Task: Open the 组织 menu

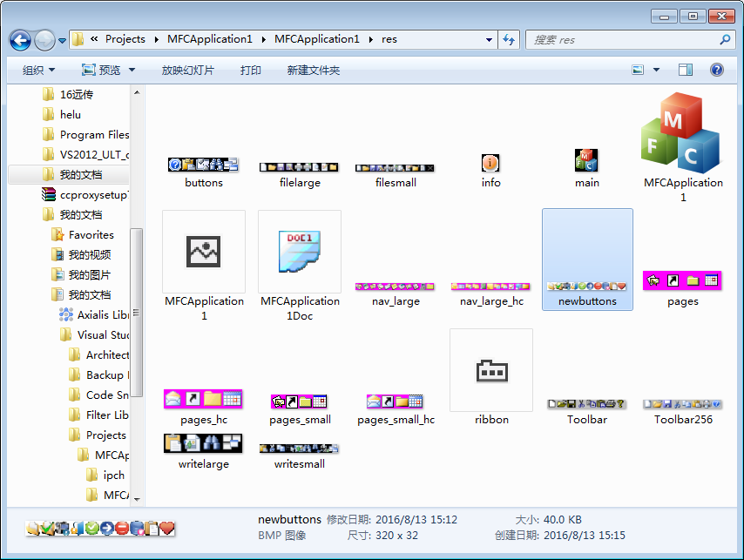Action: [38, 70]
